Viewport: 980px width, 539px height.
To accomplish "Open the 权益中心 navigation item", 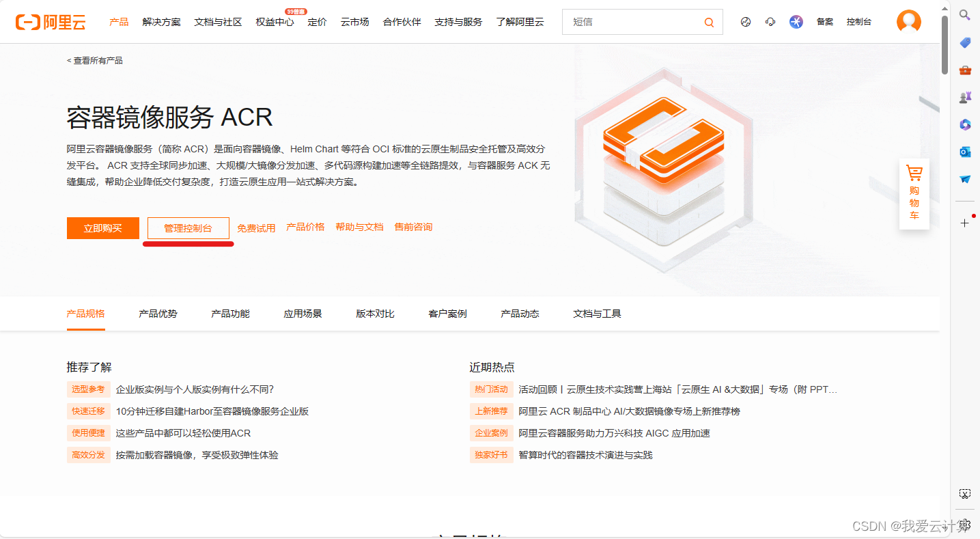I will [275, 22].
